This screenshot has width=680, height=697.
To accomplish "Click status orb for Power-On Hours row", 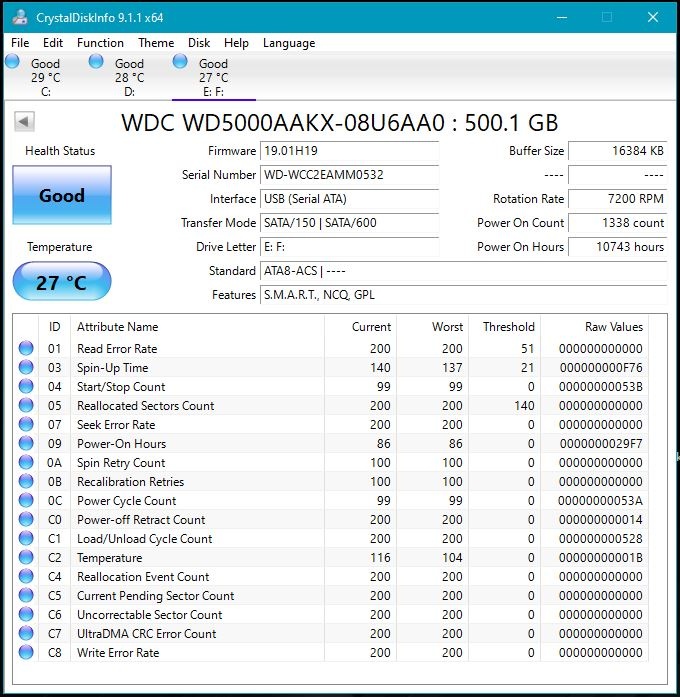I will pos(26,443).
